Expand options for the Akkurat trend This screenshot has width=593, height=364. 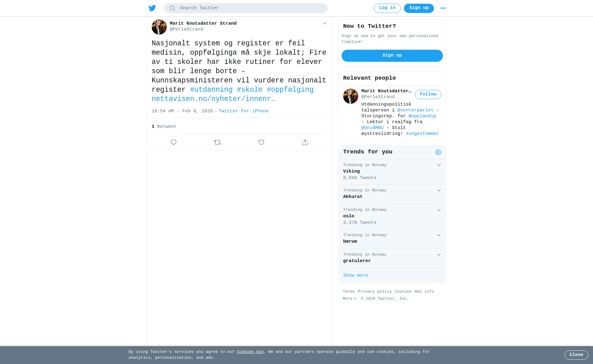(x=439, y=190)
